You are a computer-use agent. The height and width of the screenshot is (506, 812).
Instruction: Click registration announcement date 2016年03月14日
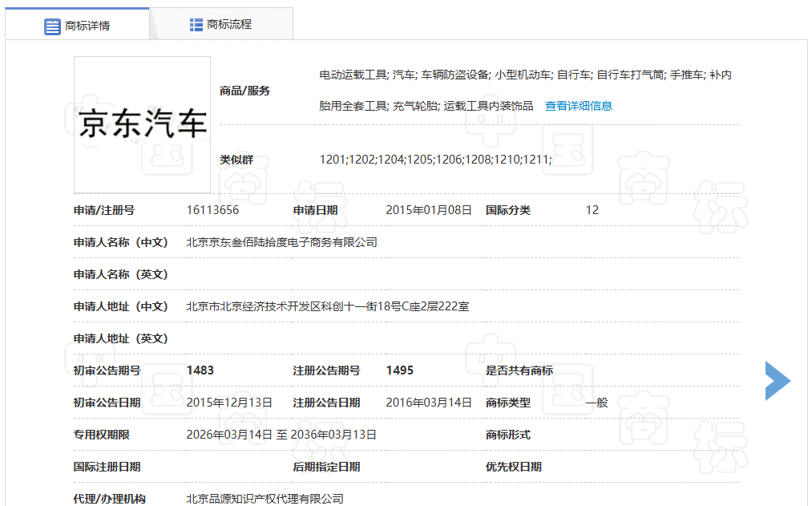tap(429, 403)
